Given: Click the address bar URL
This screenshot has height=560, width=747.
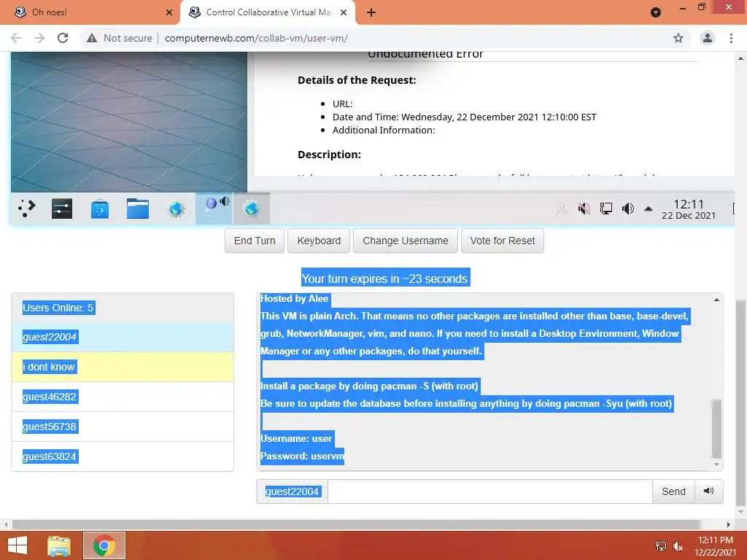Looking at the screenshot, I should click(256, 38).
